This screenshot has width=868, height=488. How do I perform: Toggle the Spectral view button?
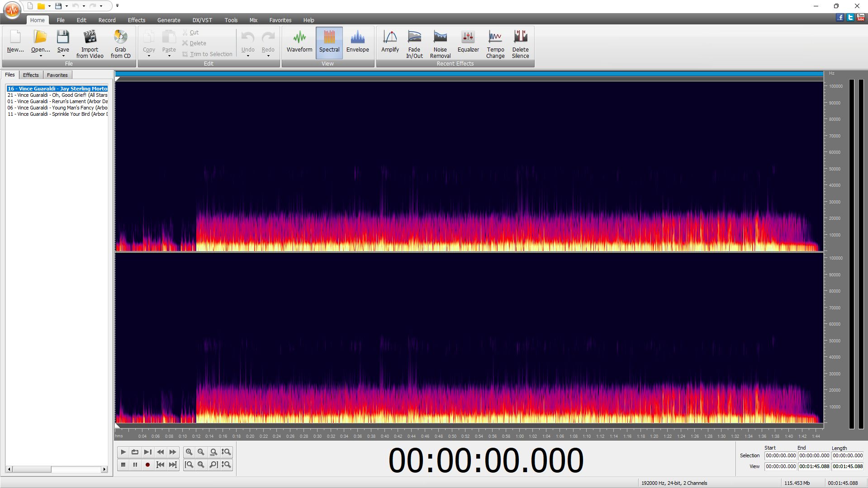[x=329, y=42]
